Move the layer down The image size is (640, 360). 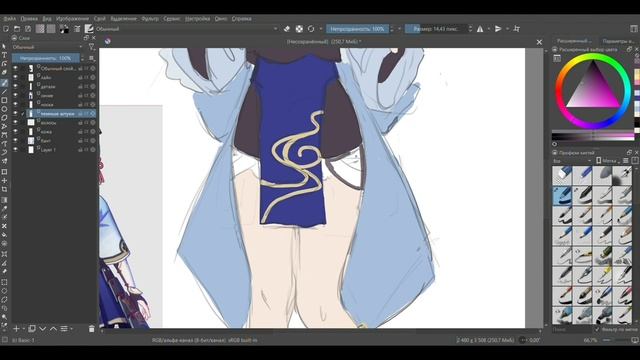pyautogui.click(x=42, y=329)
